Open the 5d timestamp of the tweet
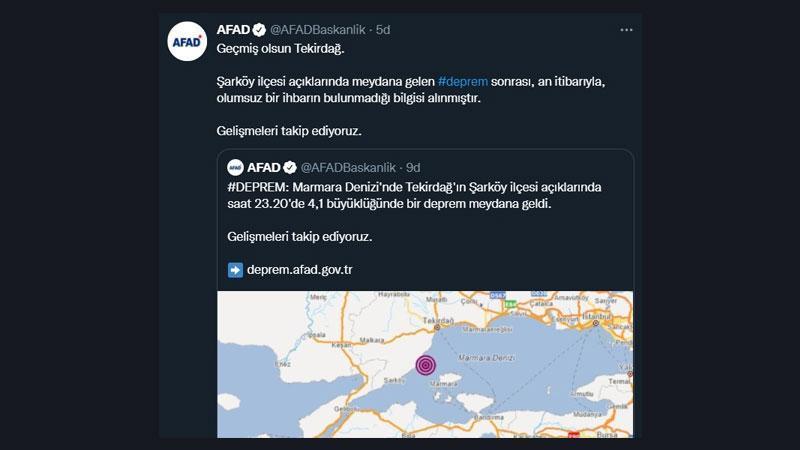Viewport: 800px width, 450px height. point(381,30)
